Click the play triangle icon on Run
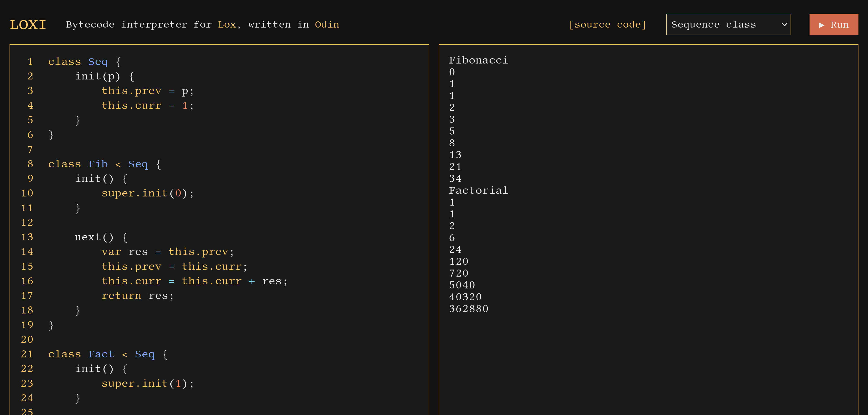868x415 pixels. click(822, 25)
